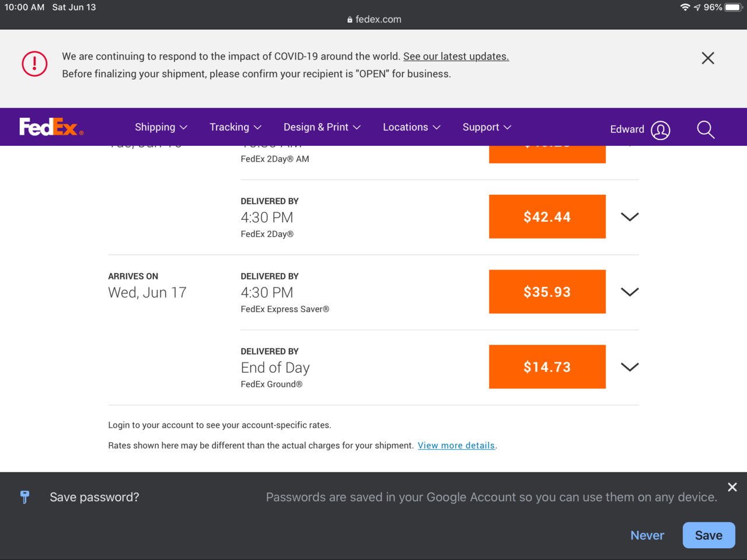Close the Save password prompt

(x=732, y=487)
